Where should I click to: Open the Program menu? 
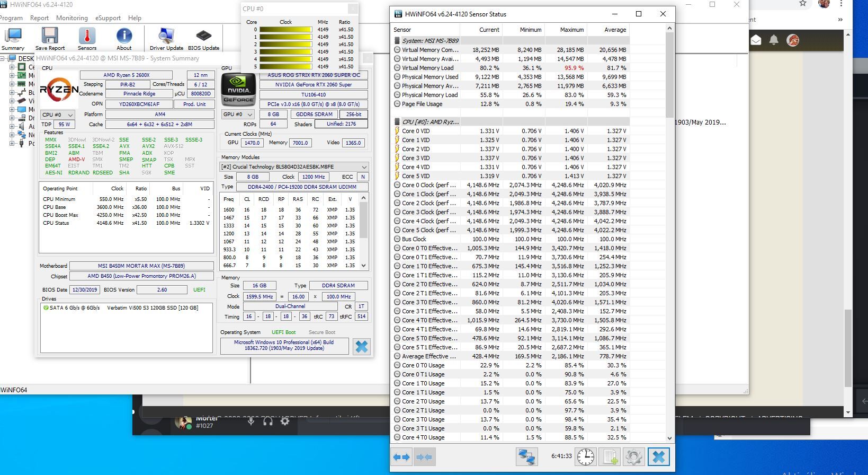(x=11, y=18)
